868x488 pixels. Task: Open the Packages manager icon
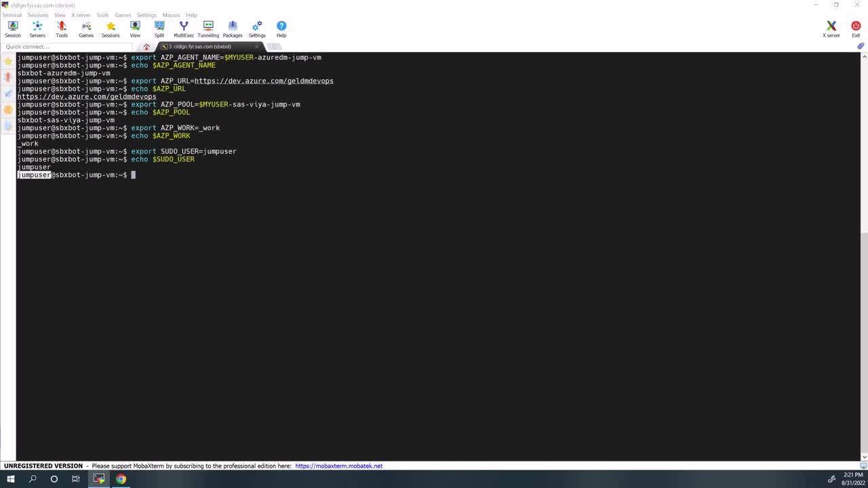(x=233, y=28)
